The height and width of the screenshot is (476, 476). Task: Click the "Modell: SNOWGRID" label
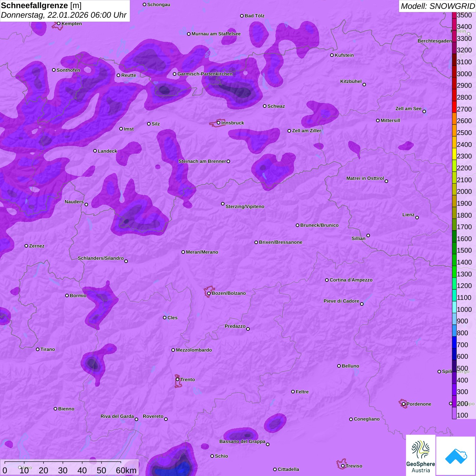pyautogui.click(x=438, y=6)
